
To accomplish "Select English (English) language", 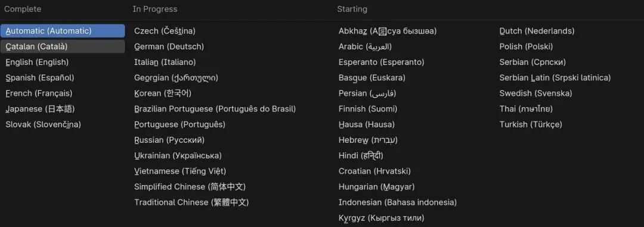I will [37, 62].
